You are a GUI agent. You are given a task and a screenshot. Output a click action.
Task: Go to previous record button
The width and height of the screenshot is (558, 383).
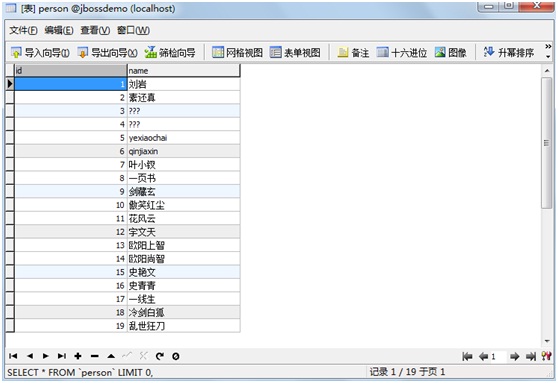tap(30, 356)
